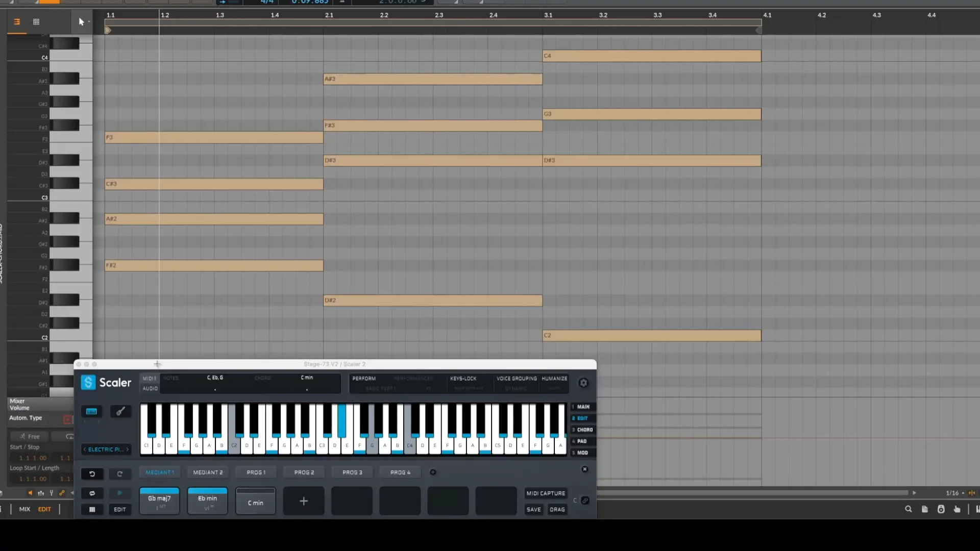Click link icon next to MIDI CAPTURE
Screen dimensions: 980x551
pos(585,500)
